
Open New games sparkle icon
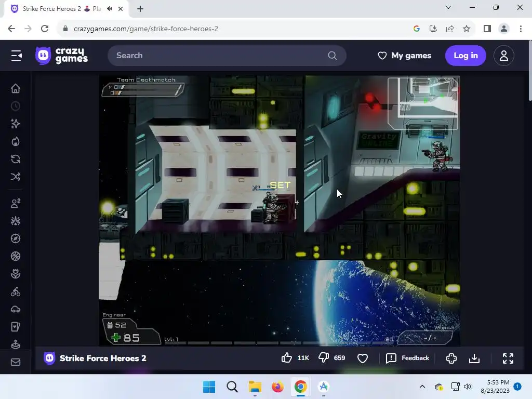(16, 124)
